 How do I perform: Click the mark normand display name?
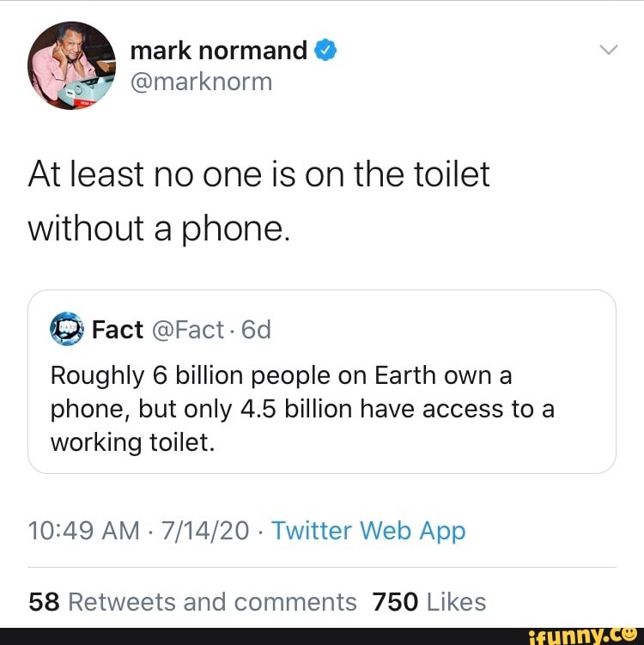click(x=218, y=50)
